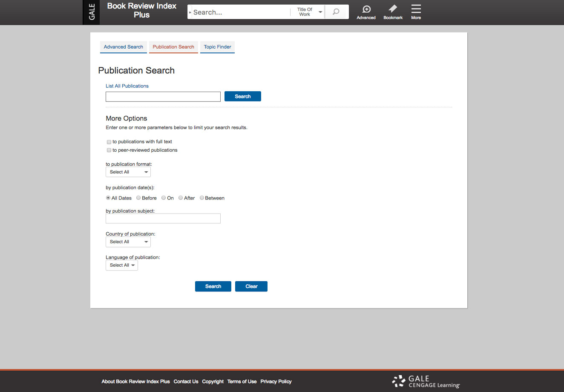
Task: Click the Gale Cengage Learning footer logo
Action: (x=426, y=381)
